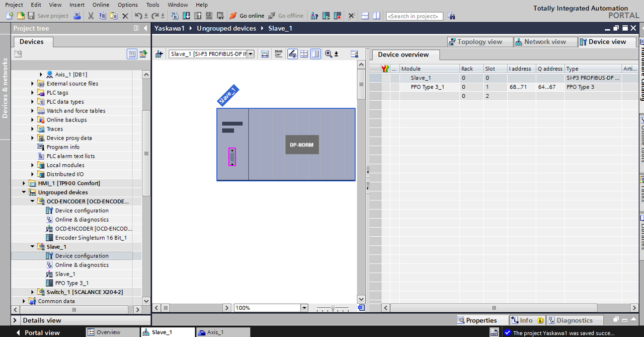Image resolution: width=644 pixels, height=337 pixels.
Task: Click the Search in project field
Action: coord(415,16)
